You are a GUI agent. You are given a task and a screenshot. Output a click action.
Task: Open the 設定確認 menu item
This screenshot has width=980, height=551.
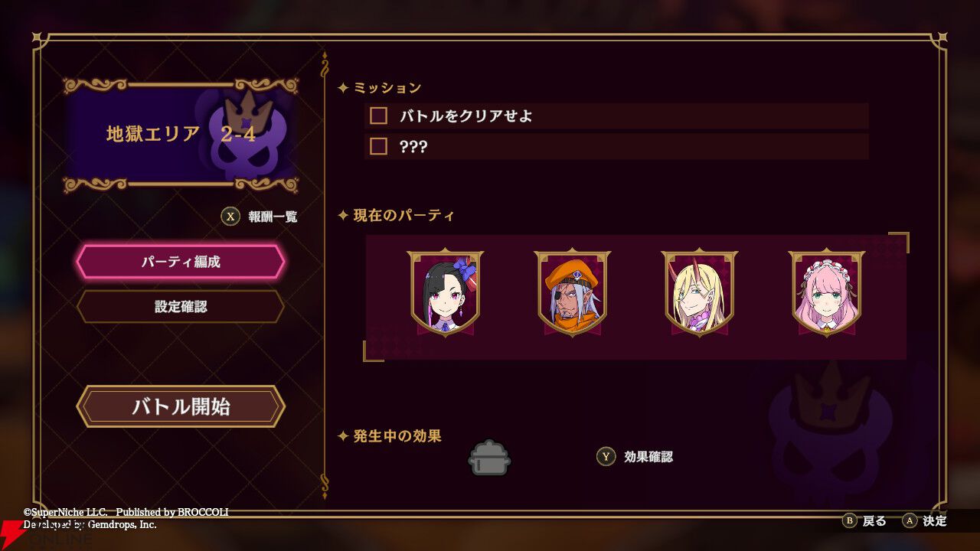tap(181, 307)
